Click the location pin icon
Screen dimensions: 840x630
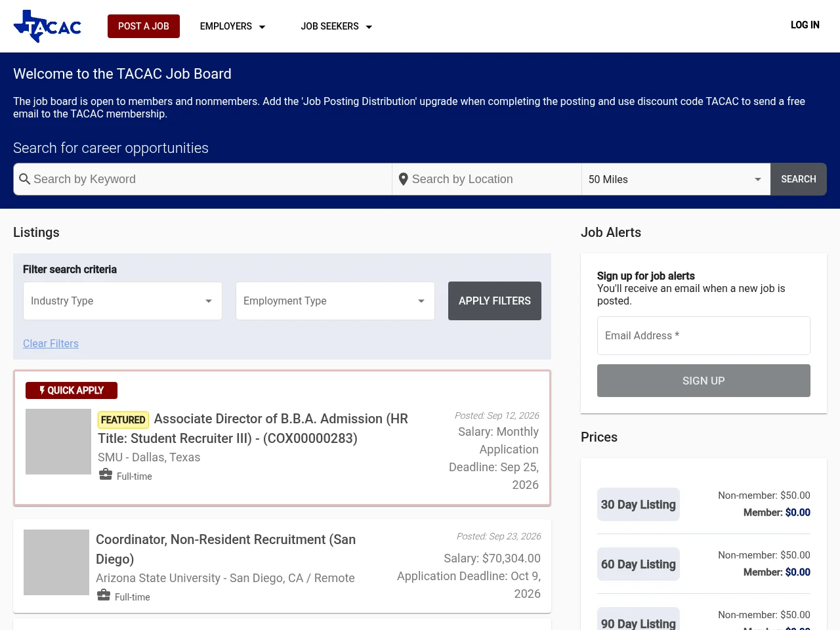click(x=404, y=179)
